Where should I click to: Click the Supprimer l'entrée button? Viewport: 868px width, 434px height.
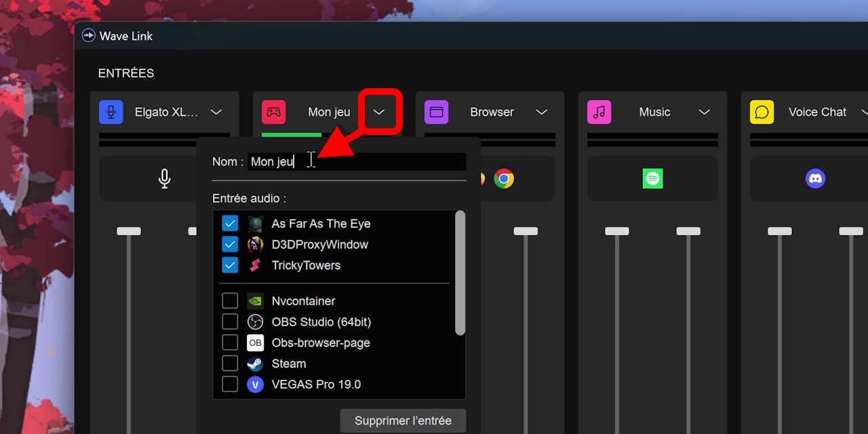pyautogui.click(x=403, y=420)
